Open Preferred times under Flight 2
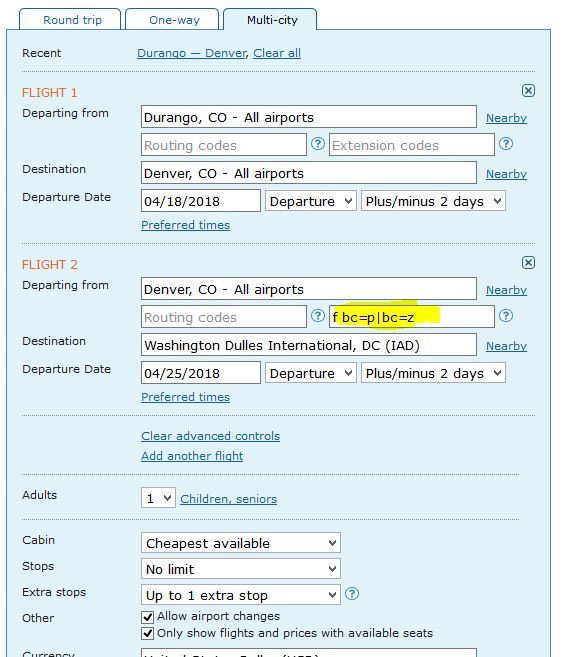 pos(185,397)
